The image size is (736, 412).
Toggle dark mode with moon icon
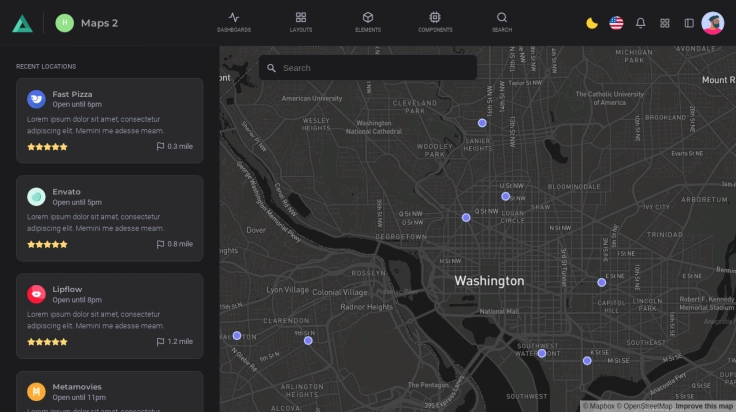click(x=592, y=23)
